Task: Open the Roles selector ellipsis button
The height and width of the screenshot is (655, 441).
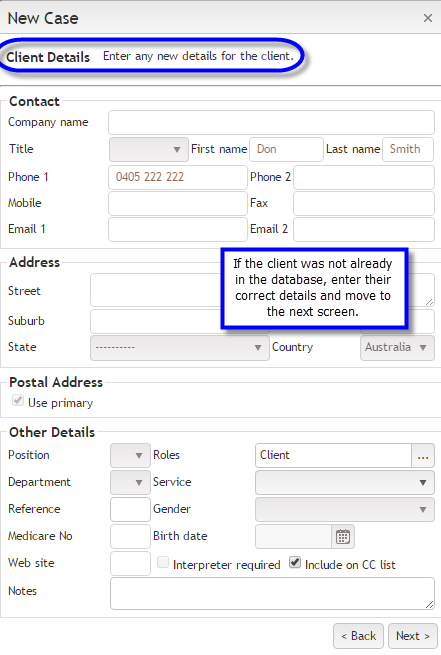Action: pos(423,455)
